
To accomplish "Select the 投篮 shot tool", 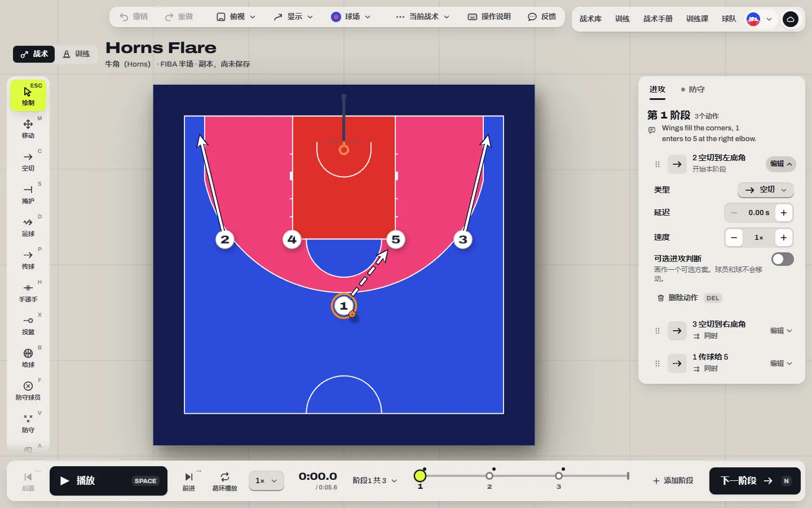I will coord(28,325).
